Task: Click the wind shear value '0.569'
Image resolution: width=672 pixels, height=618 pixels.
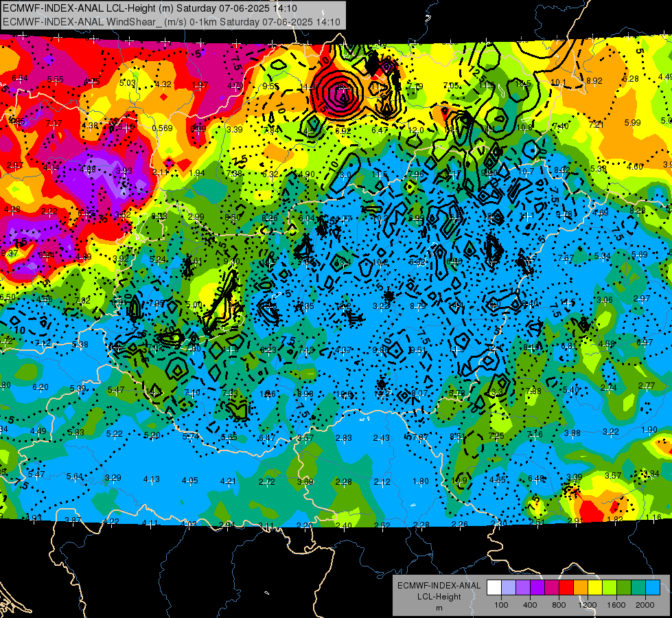Action: (163, 128)
